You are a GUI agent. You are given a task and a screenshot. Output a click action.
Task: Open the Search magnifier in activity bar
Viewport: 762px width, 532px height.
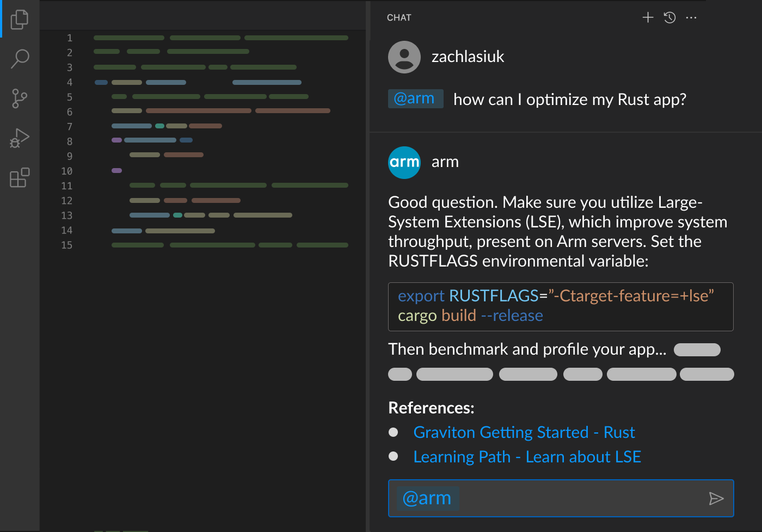click(20, 58)
